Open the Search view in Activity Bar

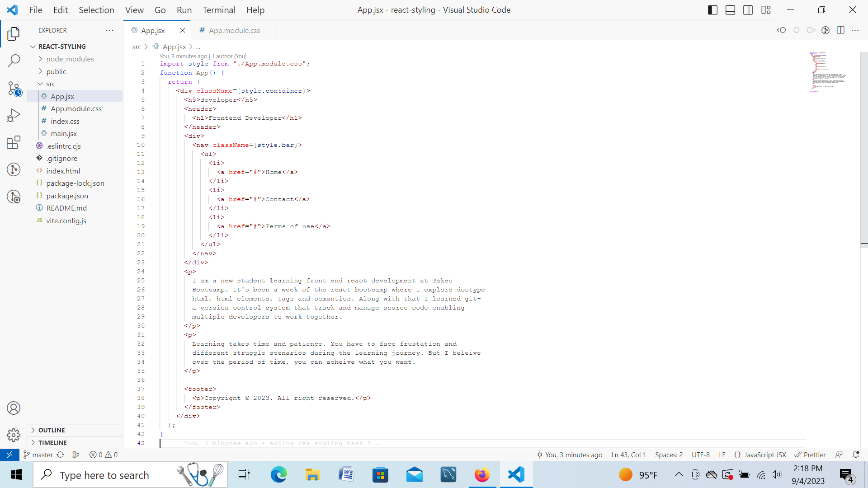(x=14, y=60)
